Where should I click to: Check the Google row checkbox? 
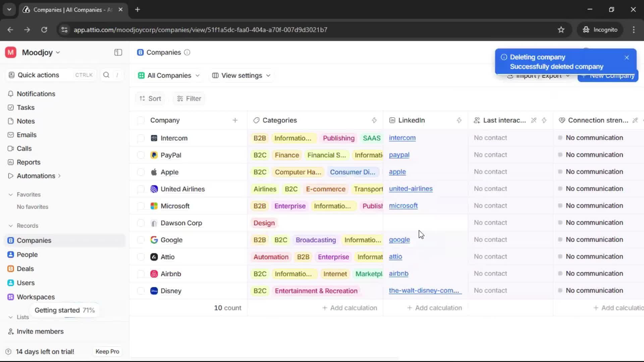141,240
